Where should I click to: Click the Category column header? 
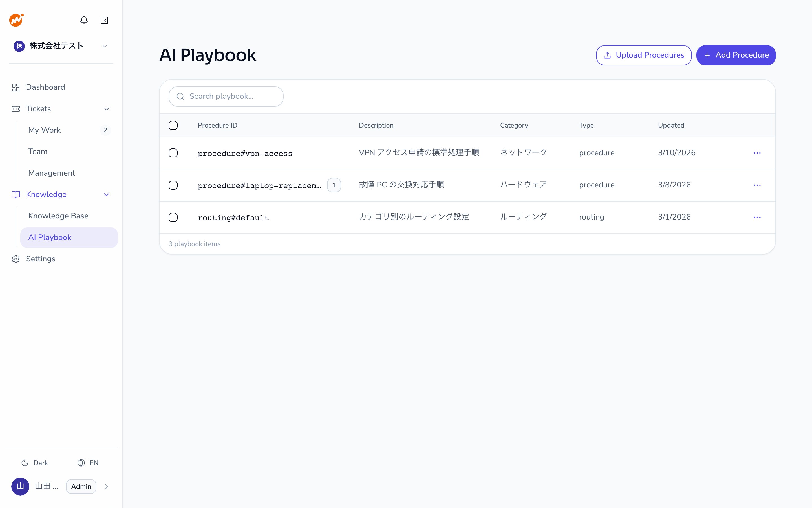pos(514,125)
